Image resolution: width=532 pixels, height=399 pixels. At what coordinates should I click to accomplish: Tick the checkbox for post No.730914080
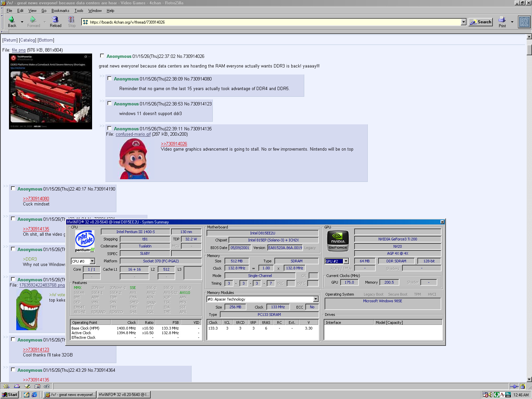[x=109, y=78]
